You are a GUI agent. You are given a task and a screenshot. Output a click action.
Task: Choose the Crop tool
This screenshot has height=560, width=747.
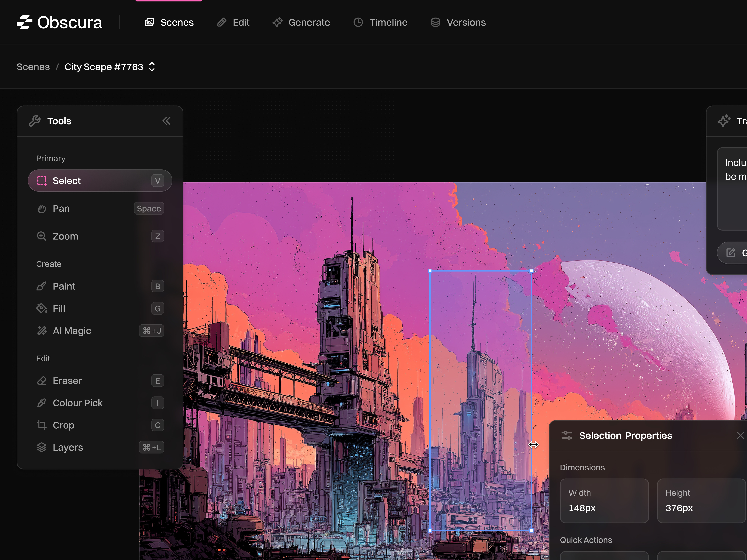[100, 425]
